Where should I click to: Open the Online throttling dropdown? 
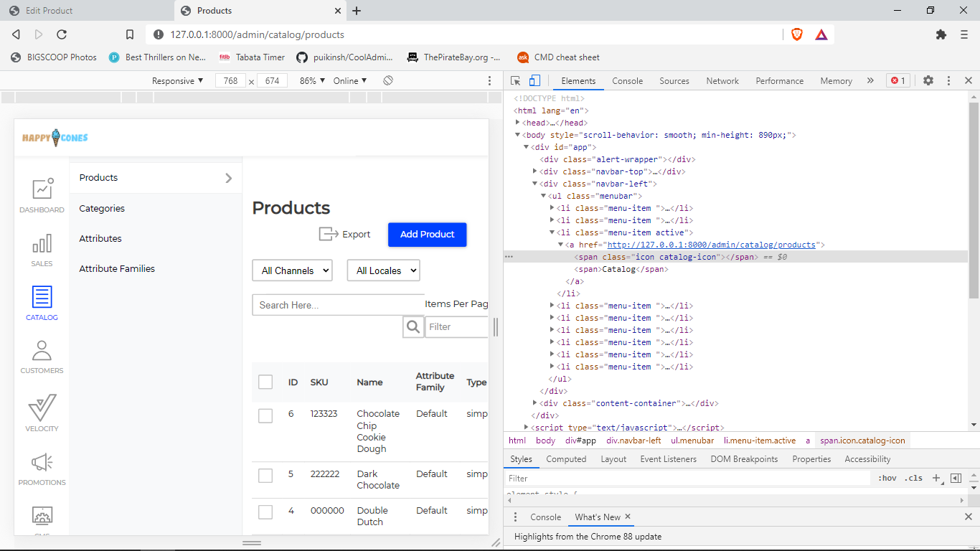click(350, 81)
